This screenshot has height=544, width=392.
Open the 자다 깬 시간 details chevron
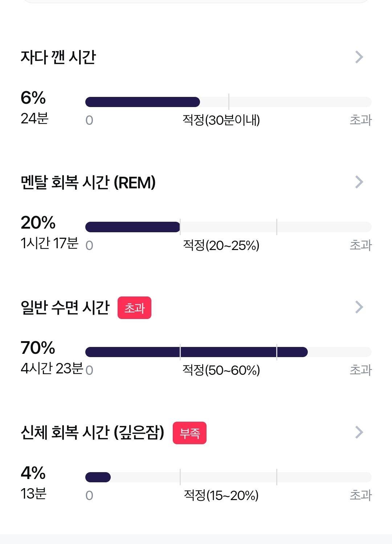[359, 57]
